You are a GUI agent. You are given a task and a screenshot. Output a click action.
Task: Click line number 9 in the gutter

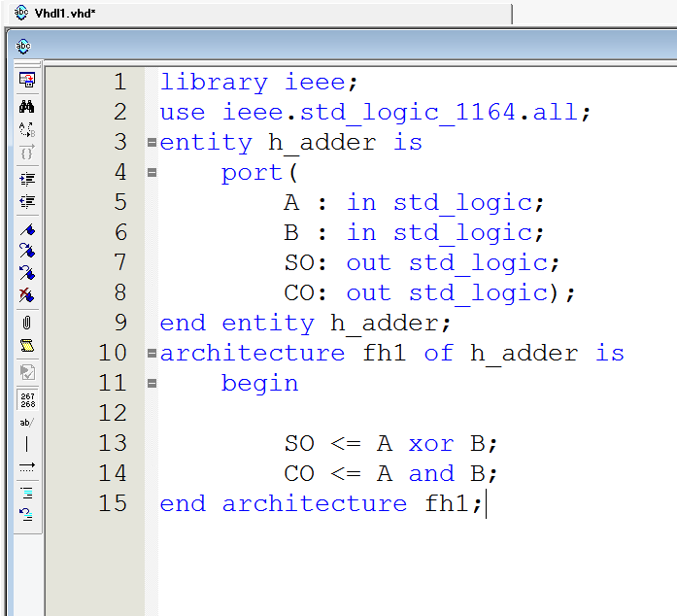click(x=120, y=323)
